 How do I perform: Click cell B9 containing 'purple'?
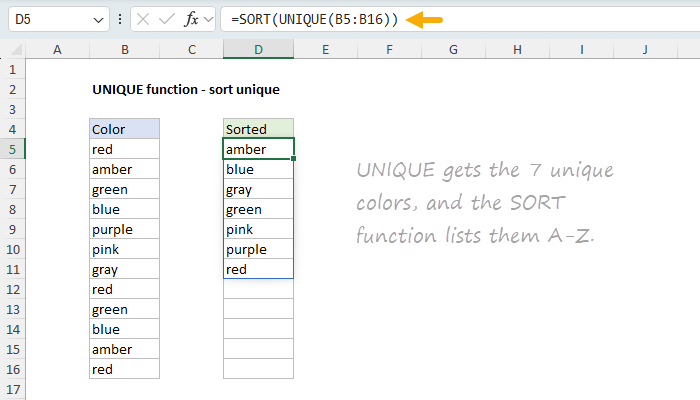[125, 229]
